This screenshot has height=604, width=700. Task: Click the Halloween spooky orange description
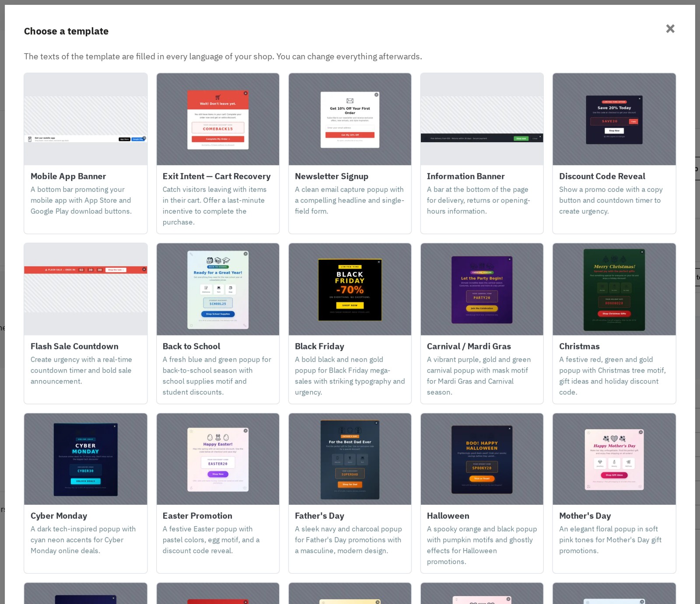coord(482,545)
